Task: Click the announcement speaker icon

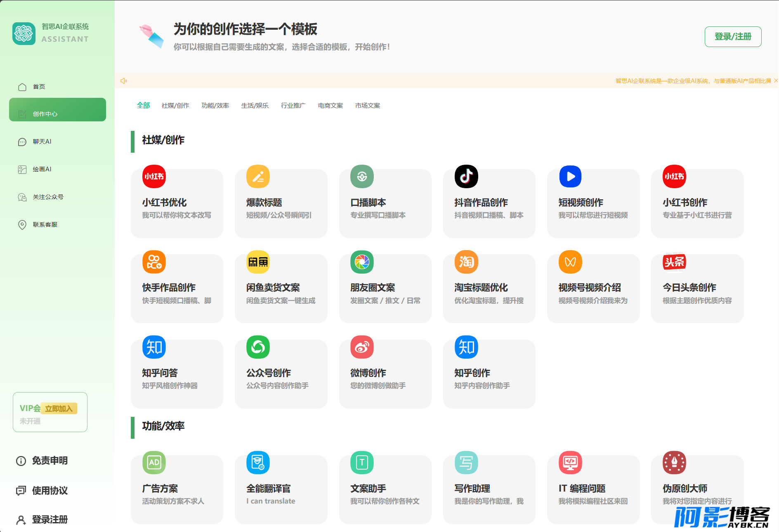Action: click(123, 81)
